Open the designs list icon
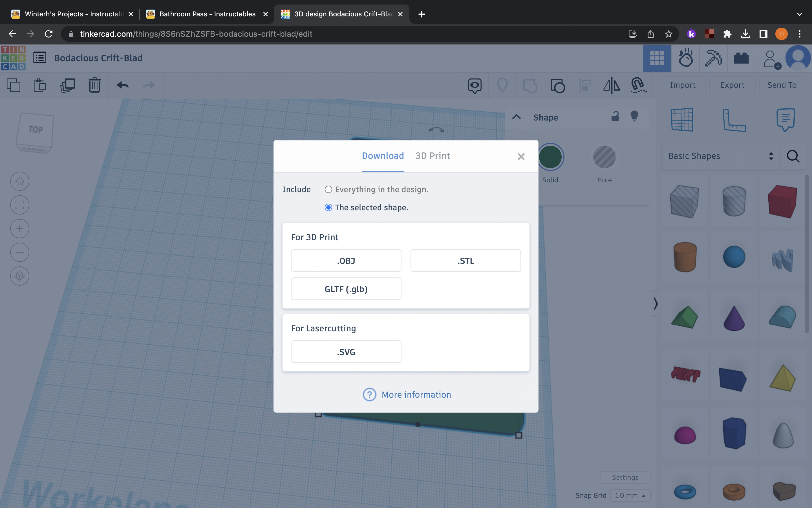This screenshot has height=508, width=812. tap(39, 58)
